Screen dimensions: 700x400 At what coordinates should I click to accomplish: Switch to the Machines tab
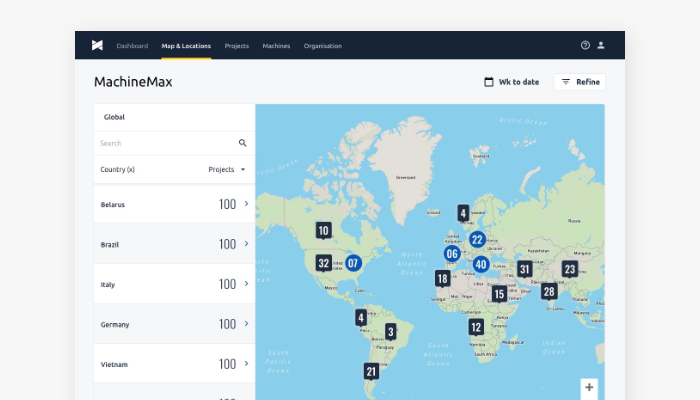pyautogui.click(x=276, y=46)
